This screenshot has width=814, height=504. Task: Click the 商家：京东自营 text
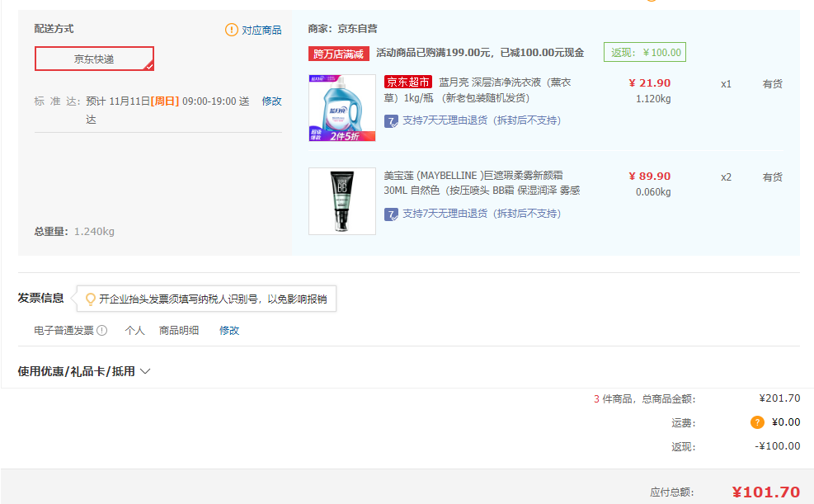point(342,29)
